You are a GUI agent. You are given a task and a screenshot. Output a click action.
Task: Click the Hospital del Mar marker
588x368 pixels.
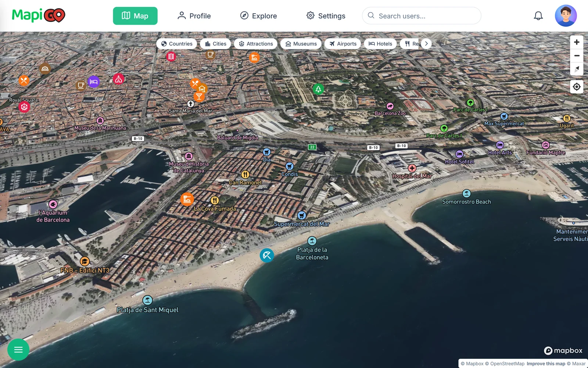coord(412,168)
